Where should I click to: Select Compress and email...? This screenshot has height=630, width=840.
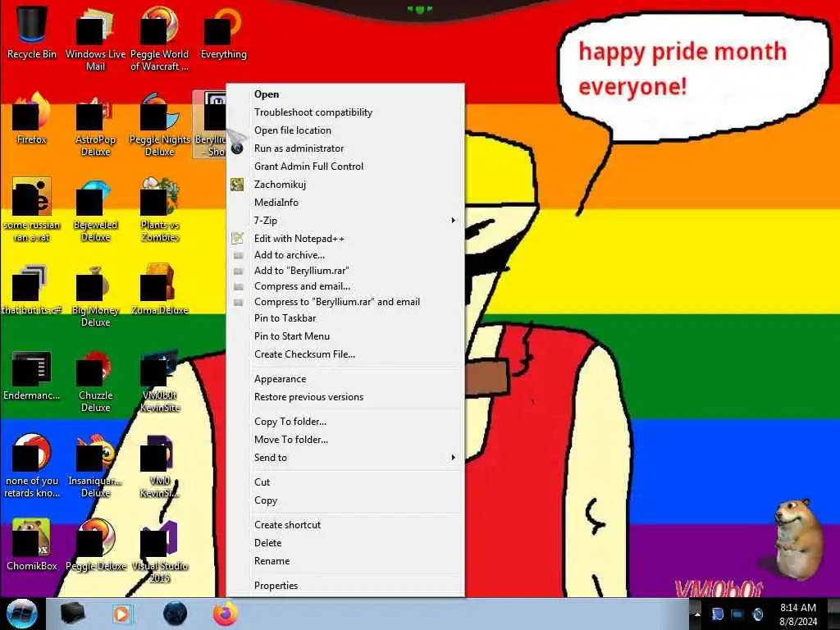[345, 286]
